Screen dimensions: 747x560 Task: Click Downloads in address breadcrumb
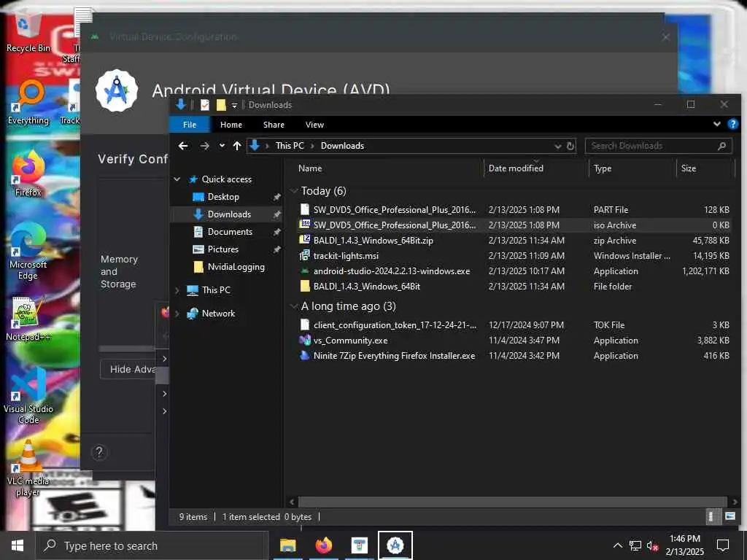click(x=342, y=146)
